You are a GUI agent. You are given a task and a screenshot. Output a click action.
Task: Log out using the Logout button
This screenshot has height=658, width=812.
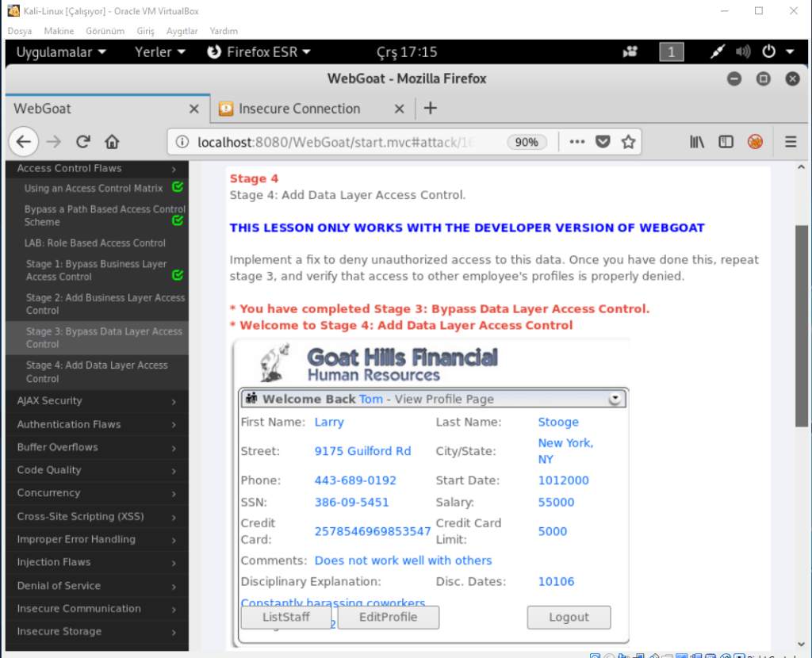coord(569,618)
